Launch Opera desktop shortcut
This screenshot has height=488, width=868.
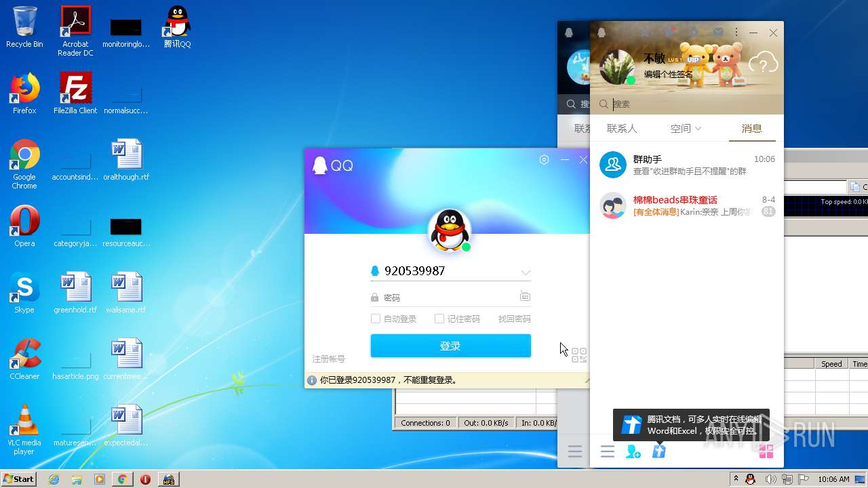click(x=24, y=226)
